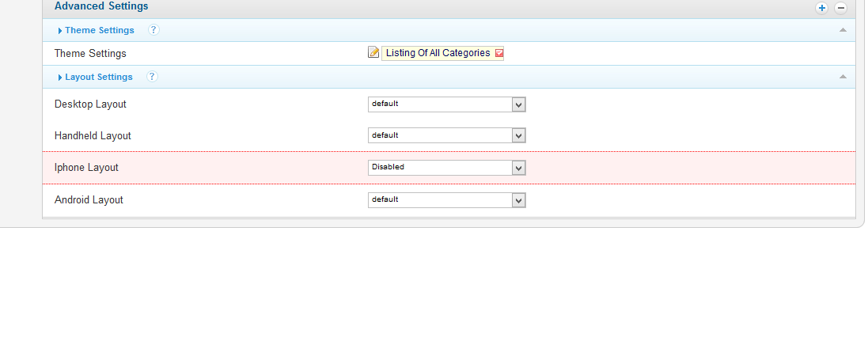868x364 pixels.
Task: Open help for Layout Settings section
Action: (152, 76)
